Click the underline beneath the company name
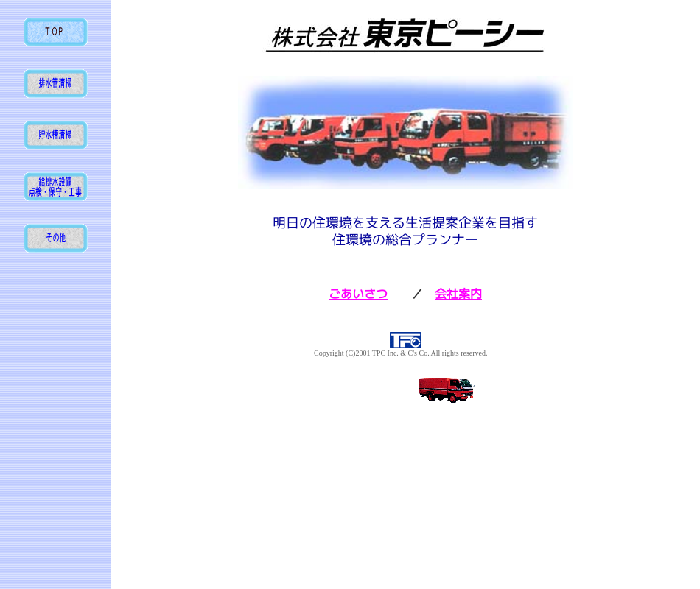The image size is (700, 589). point(405,51)
